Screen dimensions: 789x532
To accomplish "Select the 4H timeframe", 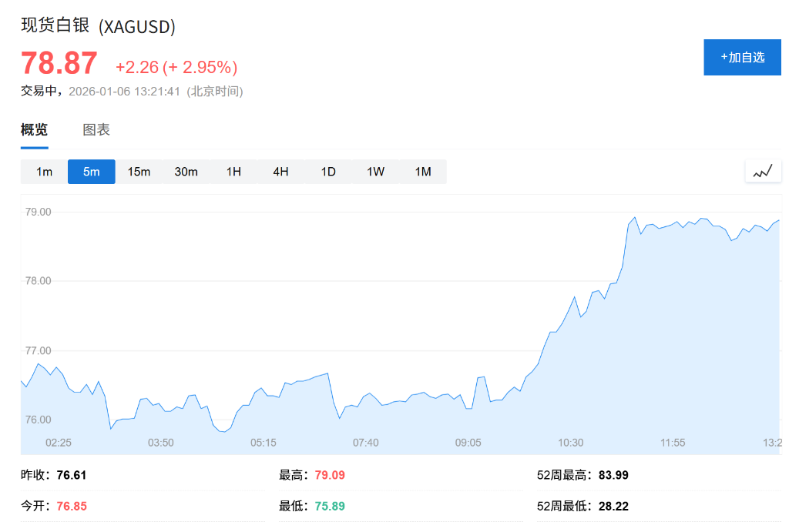I will click(x=280, y=172).
